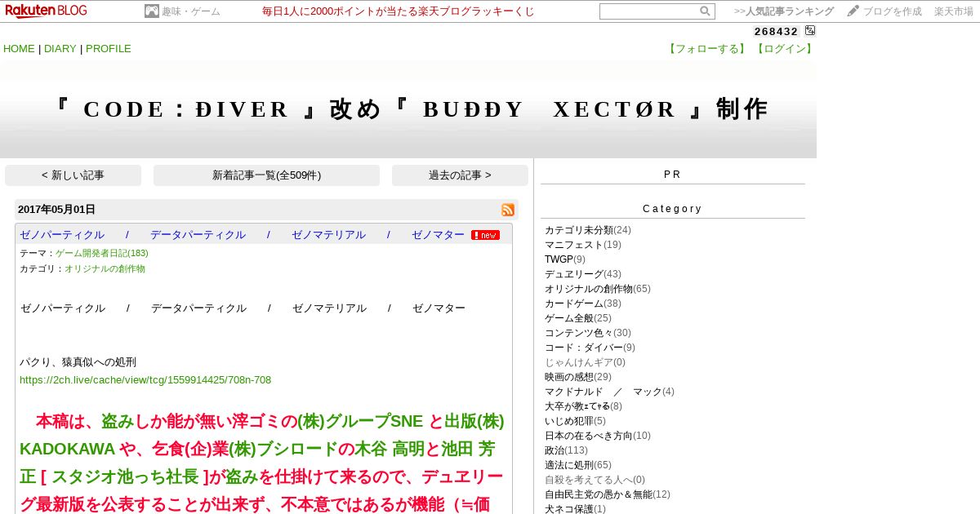Click じゃんけんギア(0) category text
The image size is (980, 514).
[586, 362]
